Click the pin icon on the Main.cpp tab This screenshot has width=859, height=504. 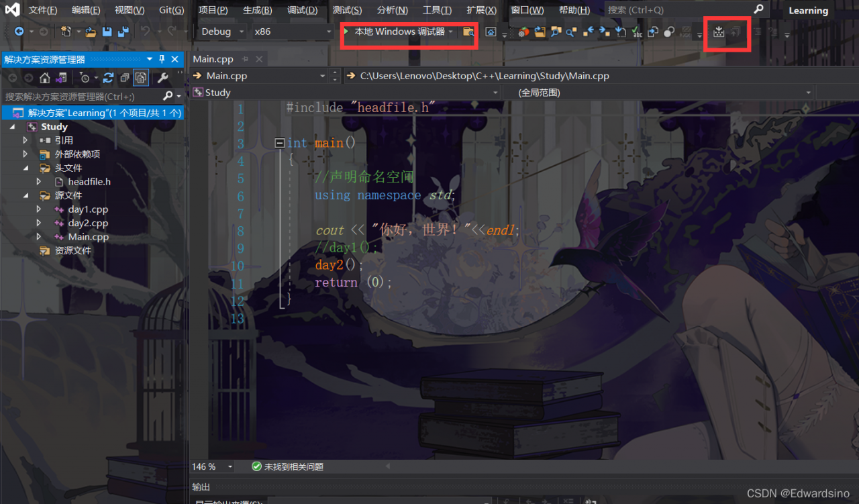point(245,59)
